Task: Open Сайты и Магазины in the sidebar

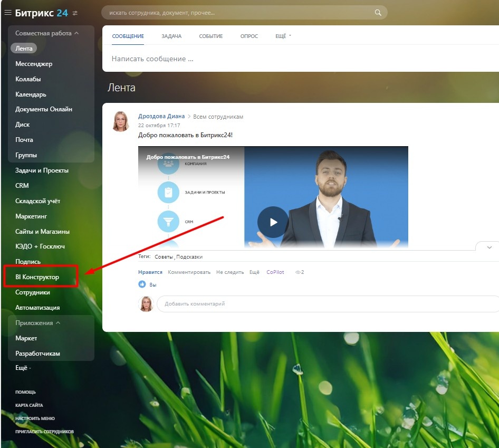Action: click(x=42, y=232)
